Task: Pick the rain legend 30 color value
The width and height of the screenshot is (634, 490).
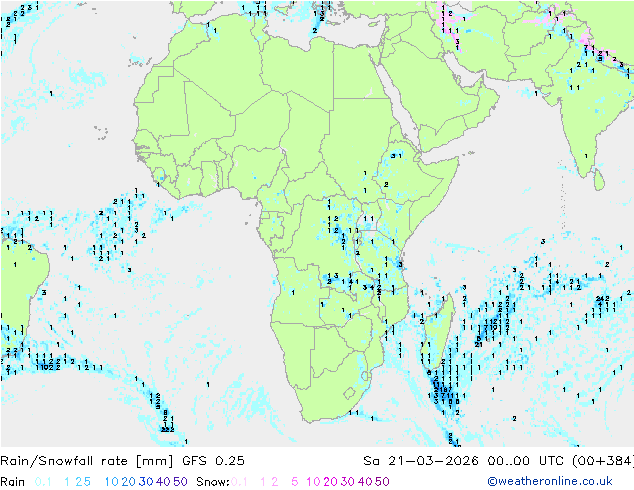Action: [x=146, y=482]
